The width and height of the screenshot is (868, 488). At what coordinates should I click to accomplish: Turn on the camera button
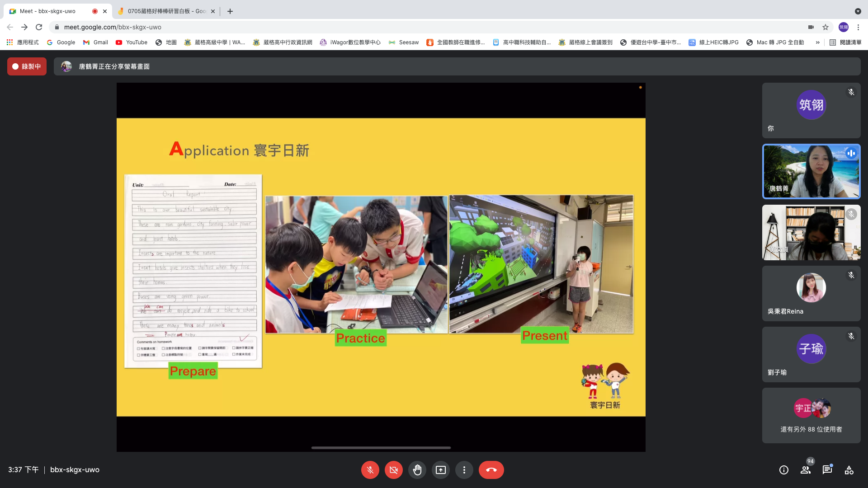tap(393, 470)
